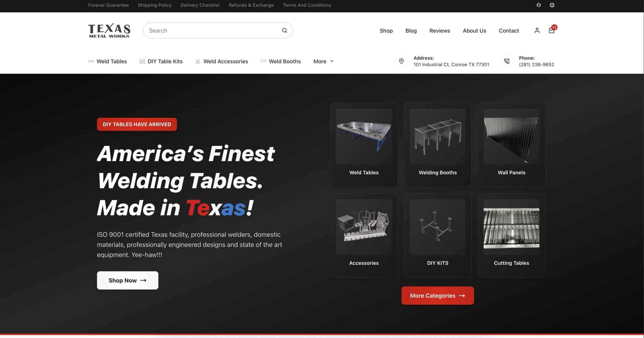Open the Terms And Conditions link
Screen dimensions: 644x338
coord(307,5)
